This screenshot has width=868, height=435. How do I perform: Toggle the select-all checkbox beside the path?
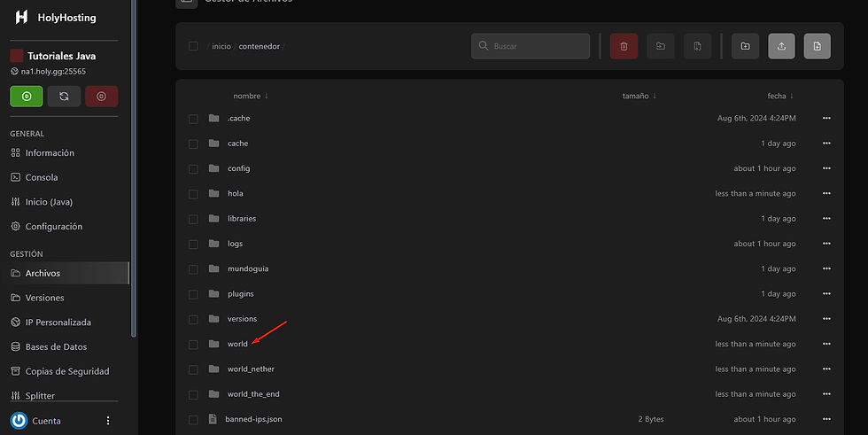(x=193, y=46)
